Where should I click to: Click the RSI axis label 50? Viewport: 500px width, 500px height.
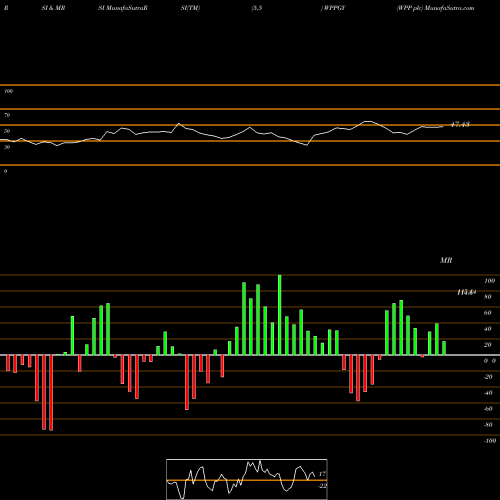(7, 131)
